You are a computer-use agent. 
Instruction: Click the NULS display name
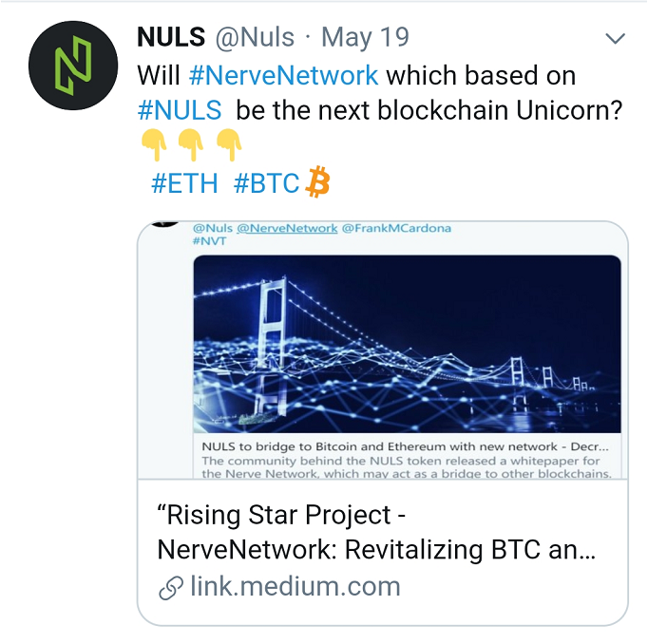(171, 37)
